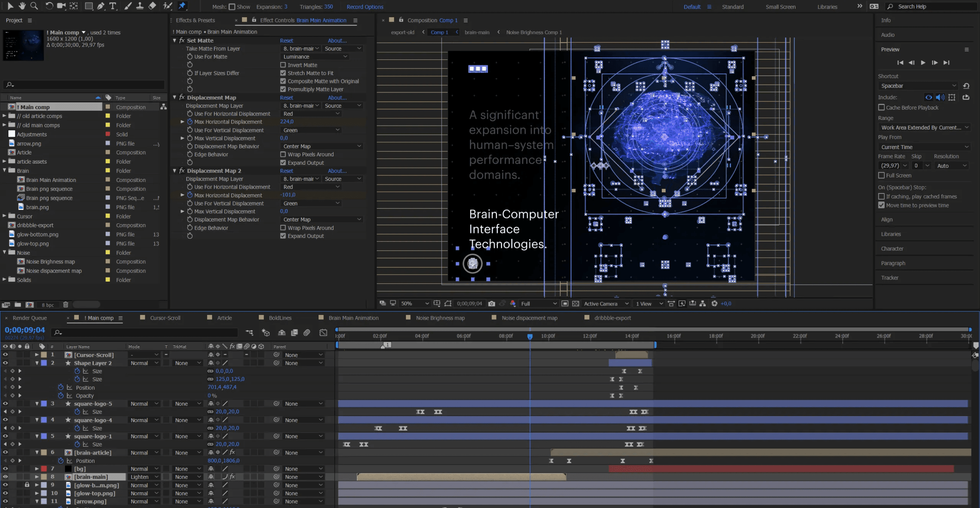Uncheck Stretch Matte to Fit
Screen dimensions: 980x508
pyautogui.click(x=283, y=73)
